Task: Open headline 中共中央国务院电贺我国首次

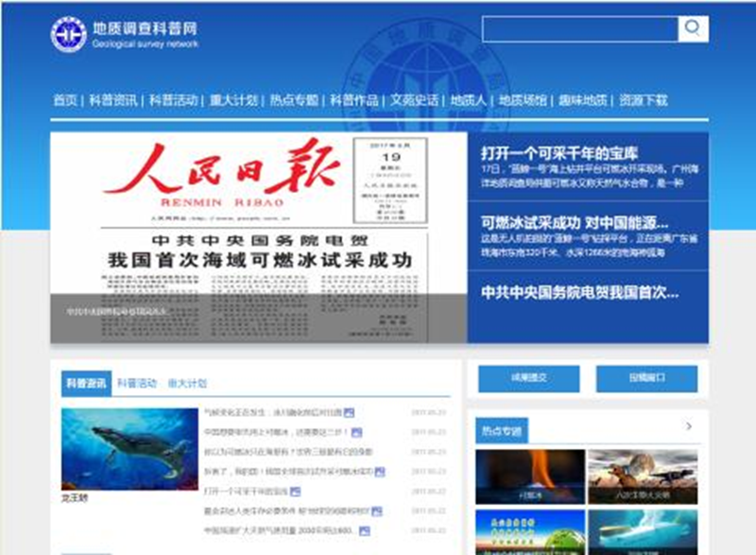Action: coord(579,292)
